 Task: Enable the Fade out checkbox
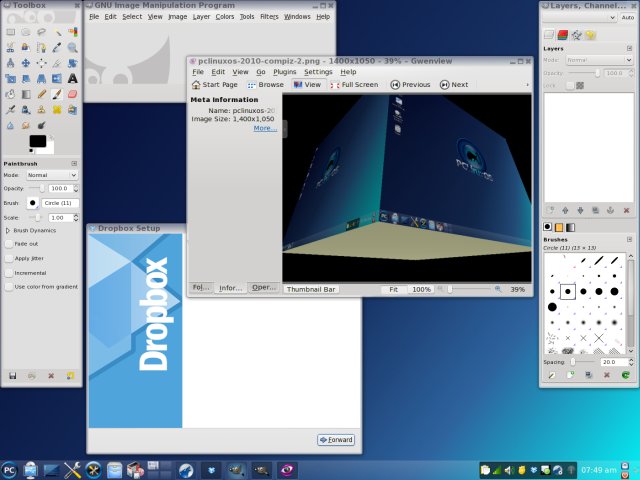pyautogui.click(x=9, y=244)
